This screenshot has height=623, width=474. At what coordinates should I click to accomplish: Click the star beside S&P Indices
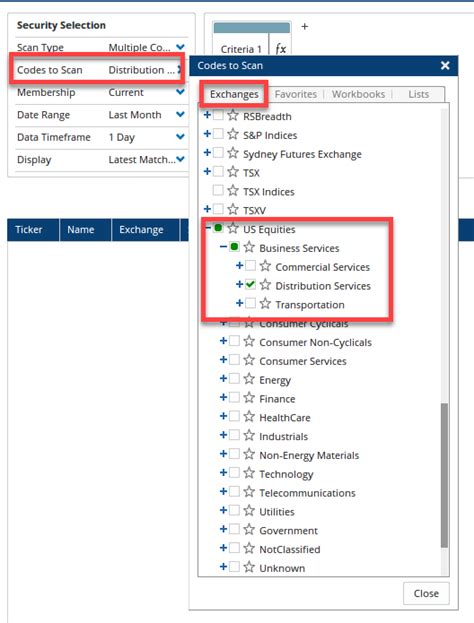(x=233, y=134)
